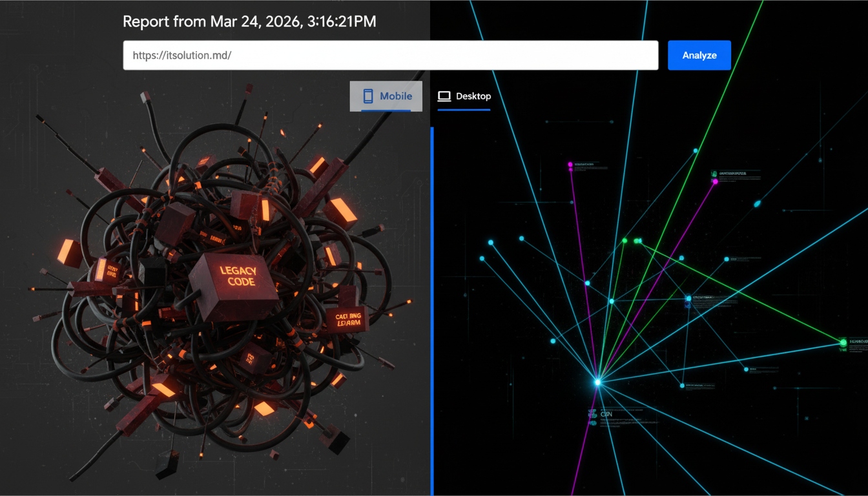Click the laptop icon in Desktop tab
The width and height of the screenshot is (868, 496).
pyautogui.click(x=444, y=96)
